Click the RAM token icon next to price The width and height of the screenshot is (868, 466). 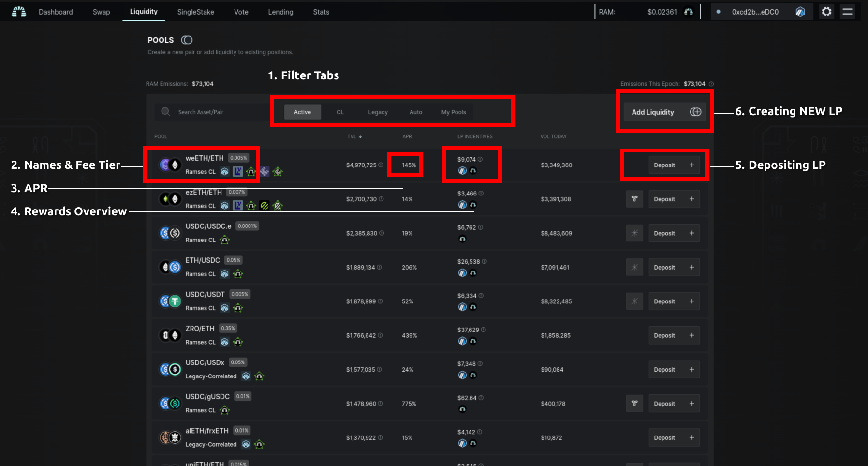[x=689, y=12]
